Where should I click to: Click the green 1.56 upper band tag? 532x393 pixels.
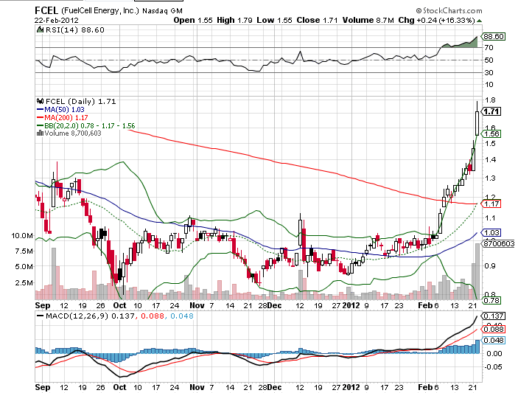click(491, 133)
